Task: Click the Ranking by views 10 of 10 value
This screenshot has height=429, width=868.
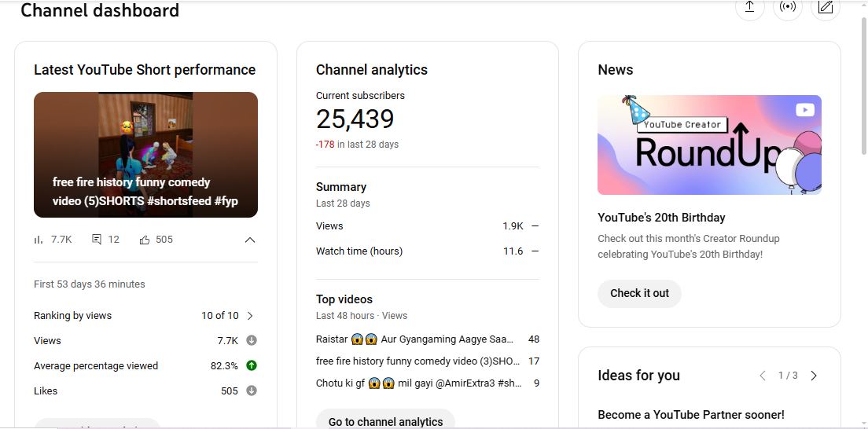Action: click(x=220, y=316)
